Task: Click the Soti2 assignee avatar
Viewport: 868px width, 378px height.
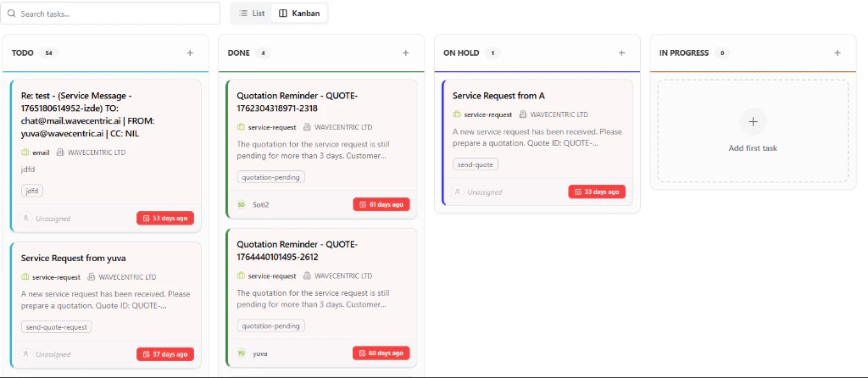Action: [x=242, y=204]
